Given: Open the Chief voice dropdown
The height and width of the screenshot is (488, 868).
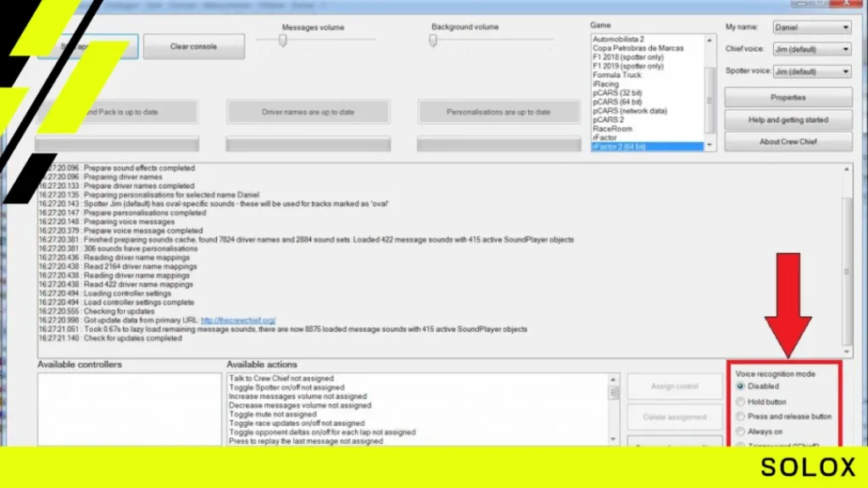Looking at the screenshot, I should [x=812, y=49].
